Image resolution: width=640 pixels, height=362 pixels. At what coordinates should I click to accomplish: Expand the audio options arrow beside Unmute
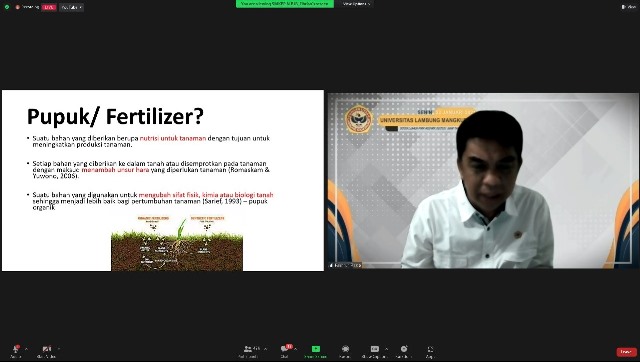(27, 349)
